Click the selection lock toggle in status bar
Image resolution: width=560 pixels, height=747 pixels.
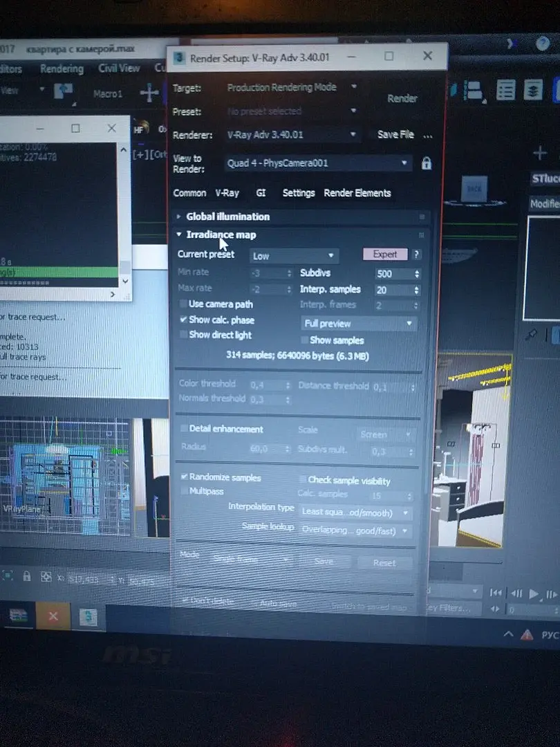click(27, 576)
